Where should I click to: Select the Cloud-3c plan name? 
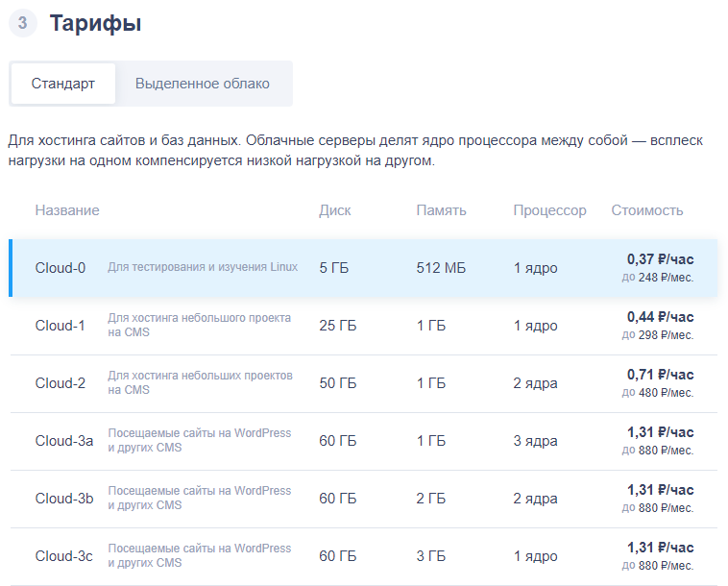(64, 556)
